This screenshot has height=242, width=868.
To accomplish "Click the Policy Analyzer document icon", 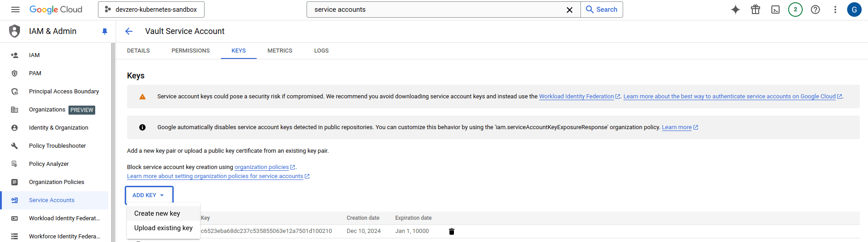I will click(x=15, y=164).
